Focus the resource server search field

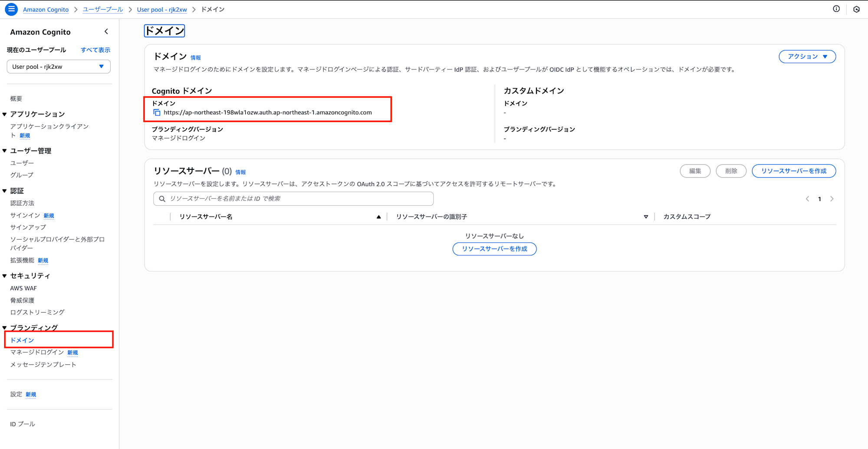(293, 199)
